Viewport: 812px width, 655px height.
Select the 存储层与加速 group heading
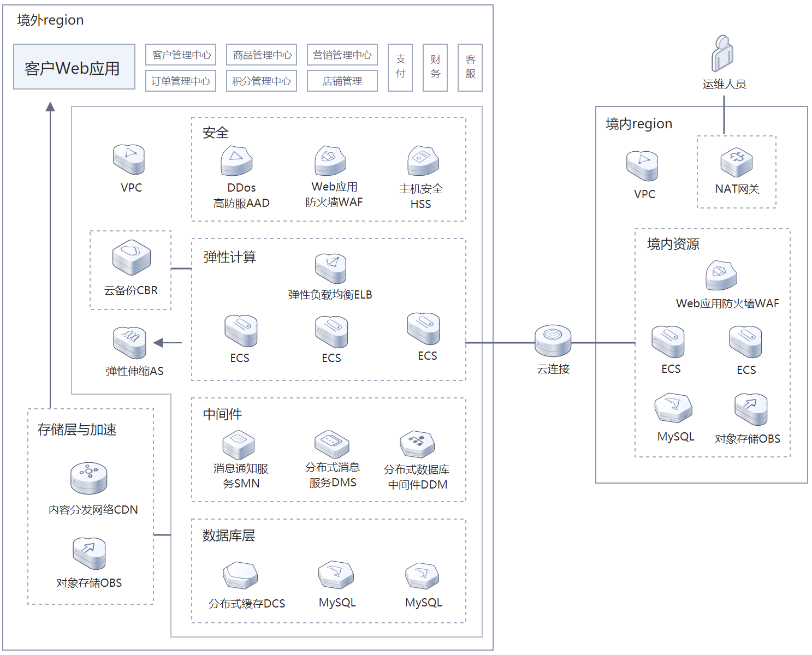[x=77, y=430]
